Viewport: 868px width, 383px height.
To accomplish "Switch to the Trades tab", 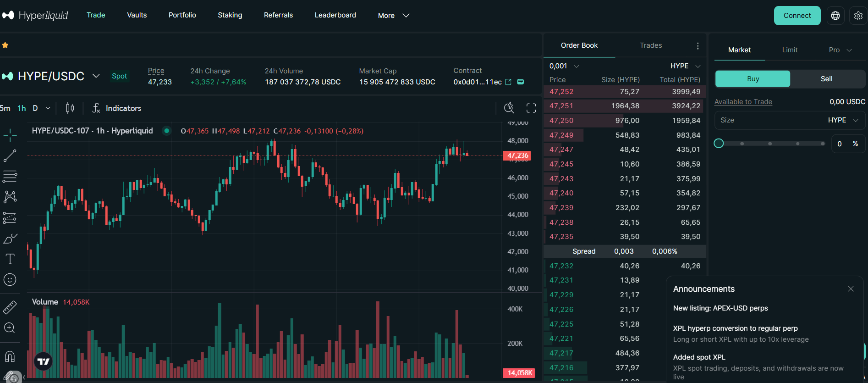I will click(x=650, y=45).
